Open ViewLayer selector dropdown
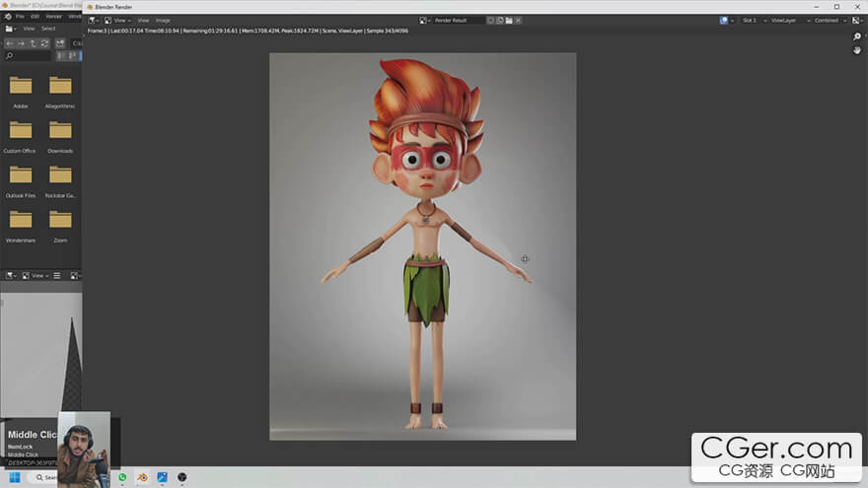Image resolution: width=868 pixels, height=488 pixels. (790, 21)
